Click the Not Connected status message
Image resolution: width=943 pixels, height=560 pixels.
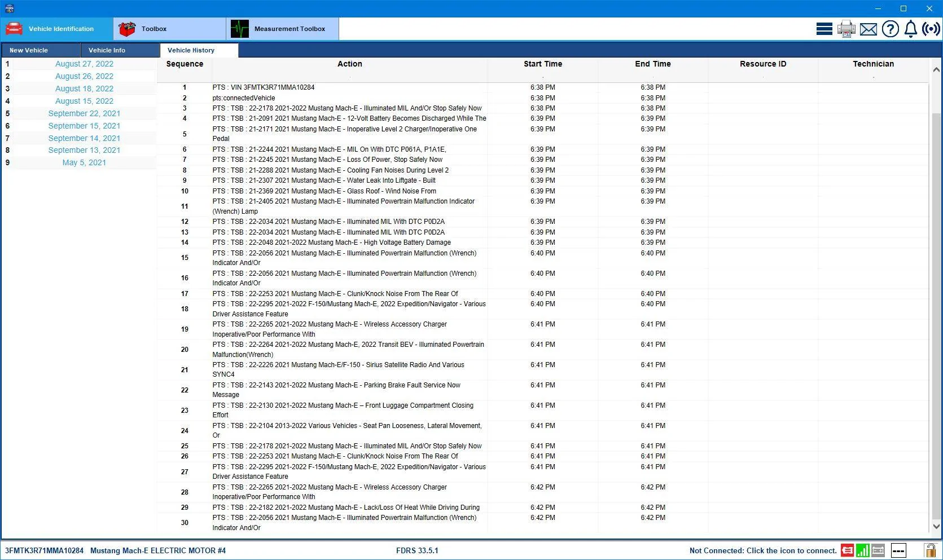(x=762, y=550)
